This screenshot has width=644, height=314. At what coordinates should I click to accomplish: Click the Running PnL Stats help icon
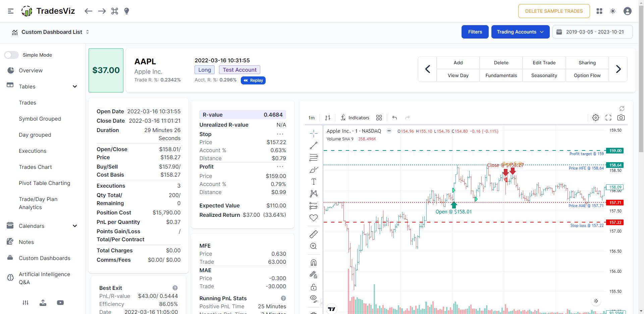click(x=283, y=298)
